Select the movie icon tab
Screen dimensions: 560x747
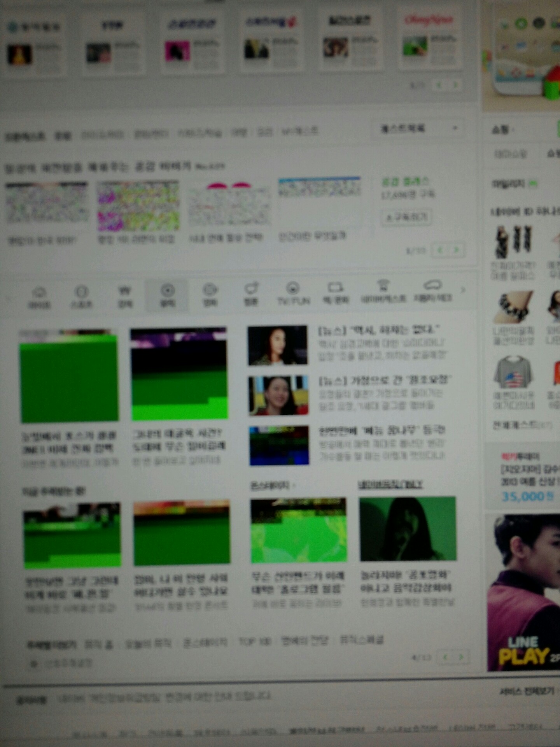210,296
